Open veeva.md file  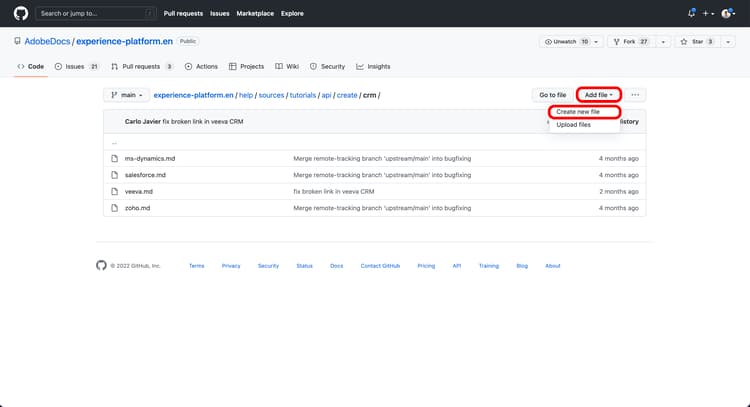pyautogui.click(x=139, y=191)
